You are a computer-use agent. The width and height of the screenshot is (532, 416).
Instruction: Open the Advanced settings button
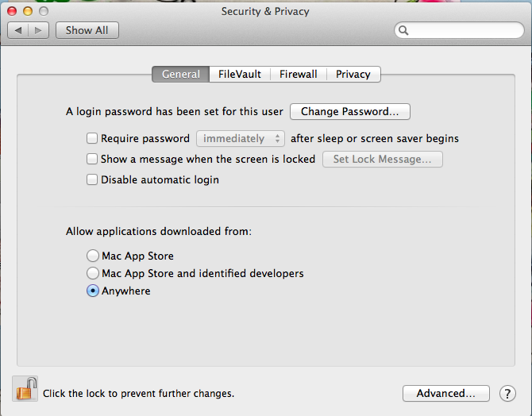point(446,393)
